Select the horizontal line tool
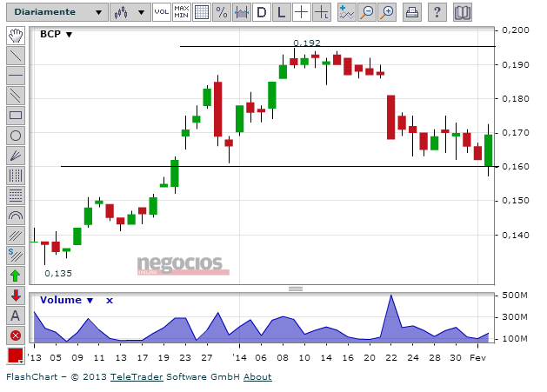 coord(16,76)
